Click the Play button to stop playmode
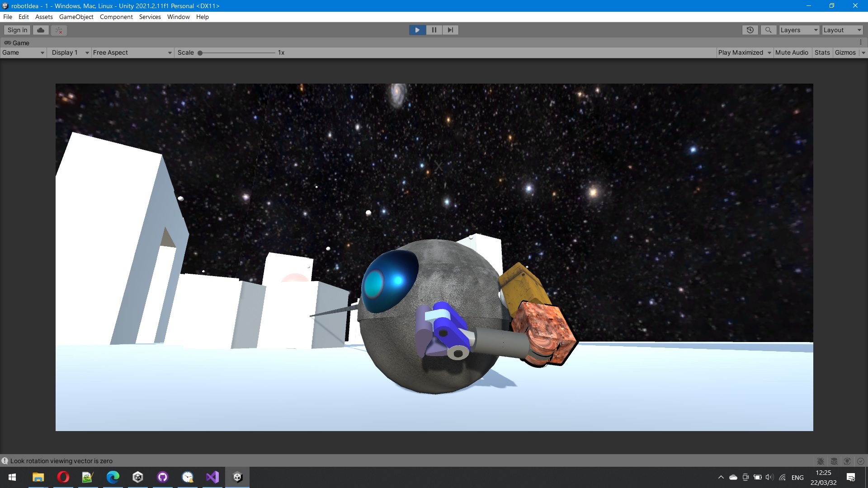 point(417,30)
